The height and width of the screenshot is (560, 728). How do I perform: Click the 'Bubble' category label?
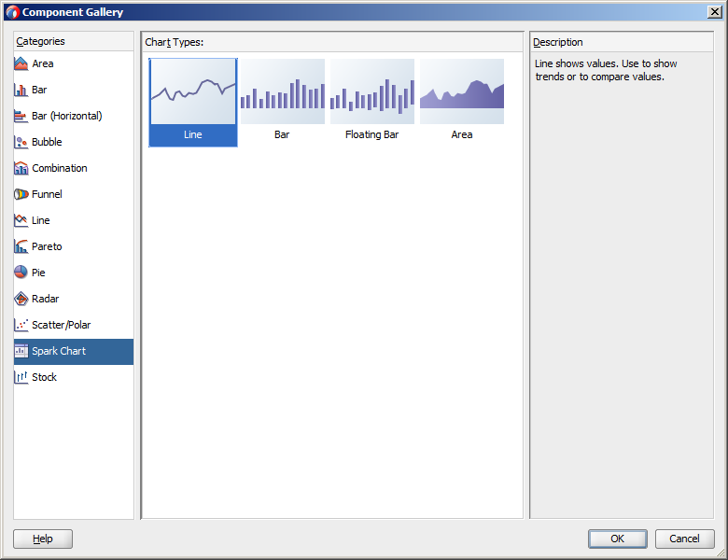pyautogui.click(x=47, y=142)
